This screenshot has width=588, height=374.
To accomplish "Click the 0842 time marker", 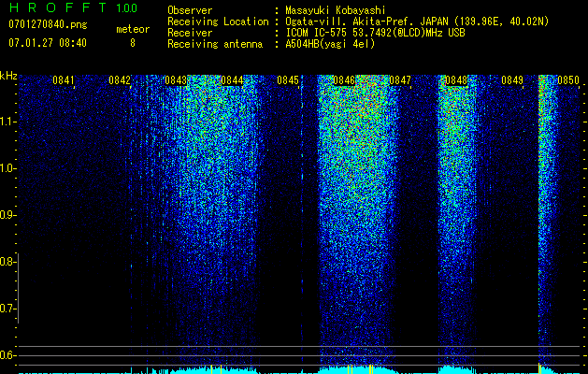I will (x=120, y=80).
